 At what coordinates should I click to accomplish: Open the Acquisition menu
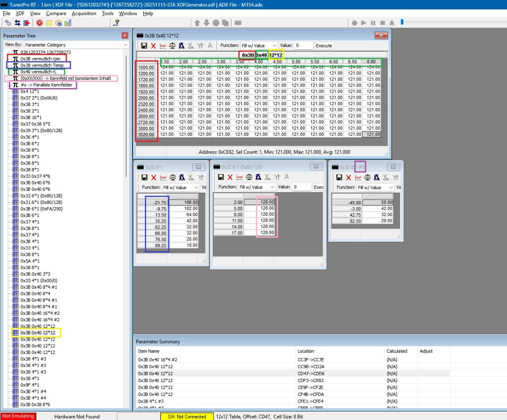[84, 14]
